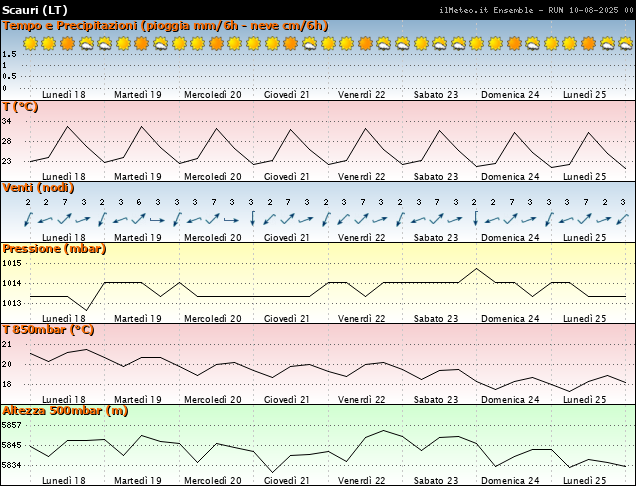Click the first wind arrow at row's left end
This screenshot has height=486, width=636.
click(x=28, y=219)
